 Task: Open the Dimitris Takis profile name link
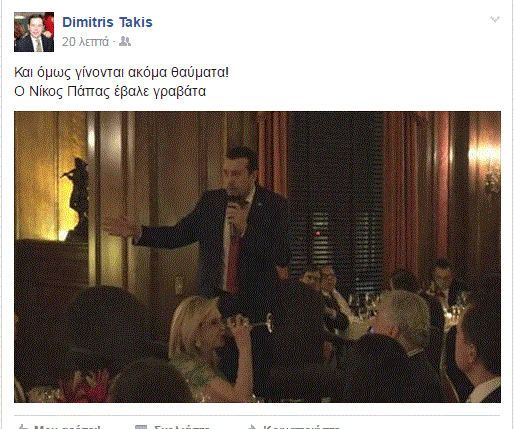107,22
